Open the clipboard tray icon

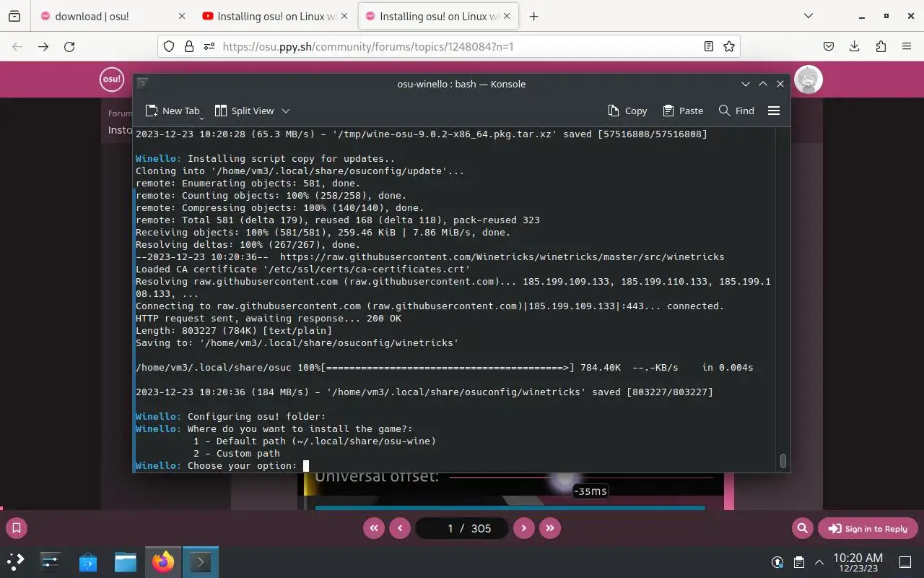pyautogui.click(x=799, y=561)
